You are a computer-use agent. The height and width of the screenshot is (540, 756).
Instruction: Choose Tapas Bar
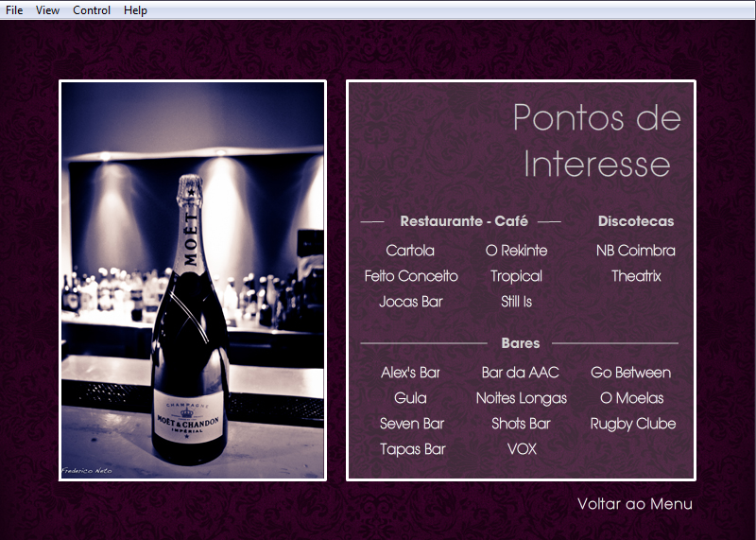(x=413, y=450)
